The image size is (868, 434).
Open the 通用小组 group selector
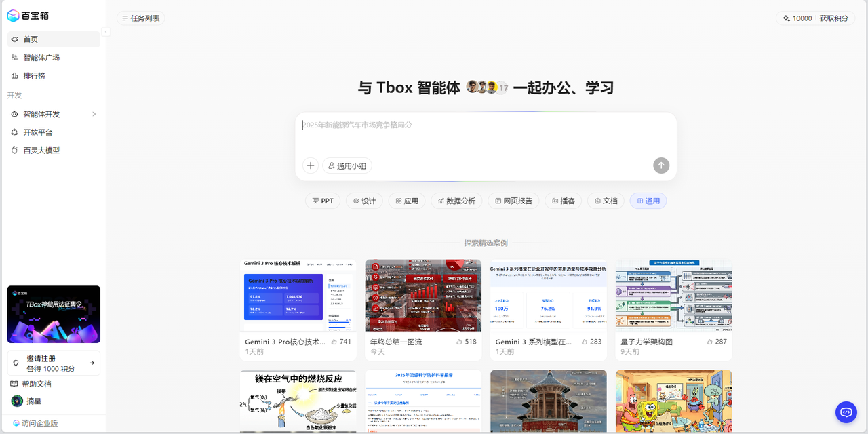pos(347,165)
